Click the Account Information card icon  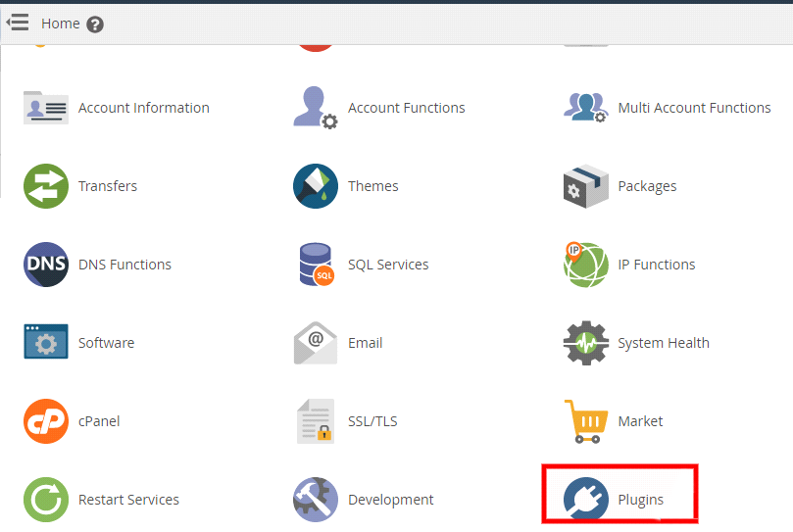click(x=46, y=108)
